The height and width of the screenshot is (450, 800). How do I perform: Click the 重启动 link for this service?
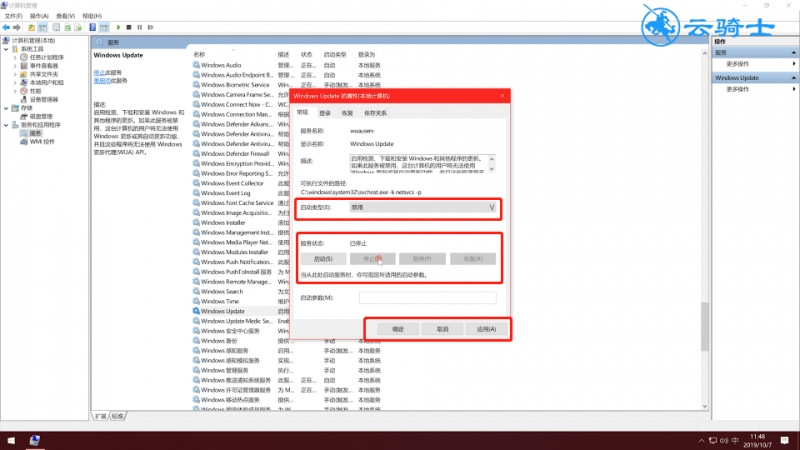102,81
